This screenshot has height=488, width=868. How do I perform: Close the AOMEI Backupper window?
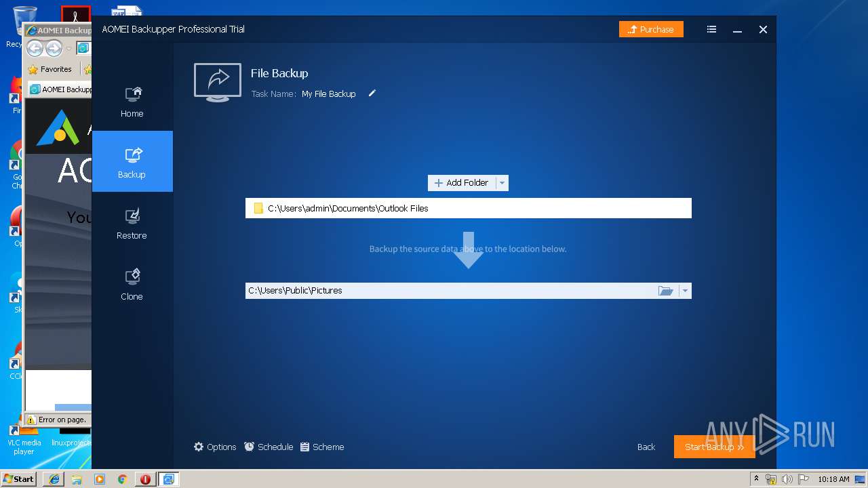click(x=763, y=30)
